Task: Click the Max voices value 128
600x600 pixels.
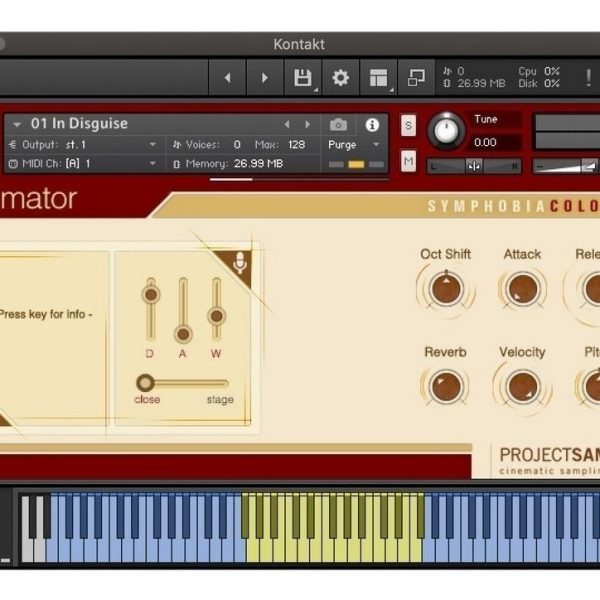Action: (297, 145)
